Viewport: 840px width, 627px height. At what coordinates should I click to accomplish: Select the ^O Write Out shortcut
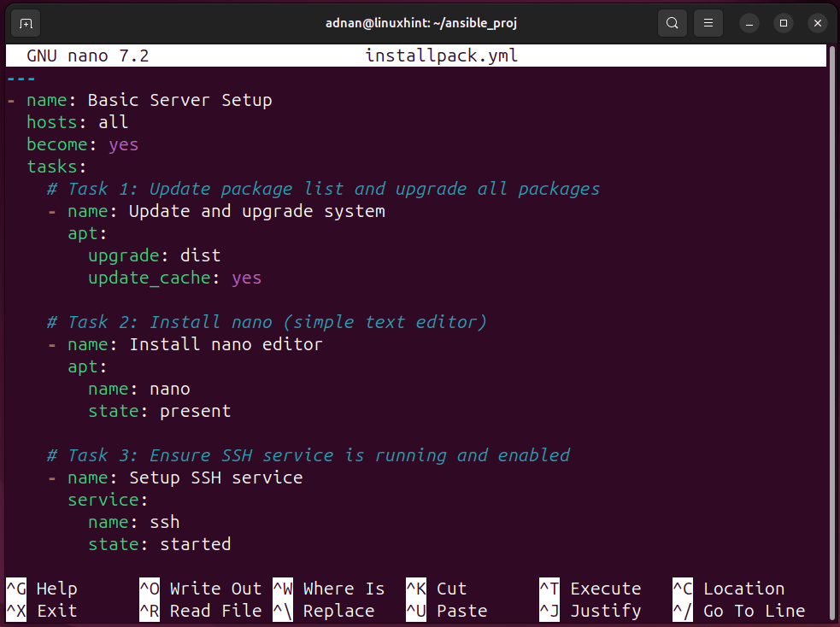[201, 589]
